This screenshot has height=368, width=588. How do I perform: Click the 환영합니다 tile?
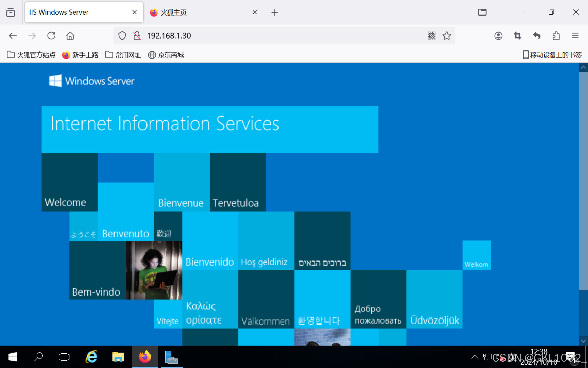point(322,299)
